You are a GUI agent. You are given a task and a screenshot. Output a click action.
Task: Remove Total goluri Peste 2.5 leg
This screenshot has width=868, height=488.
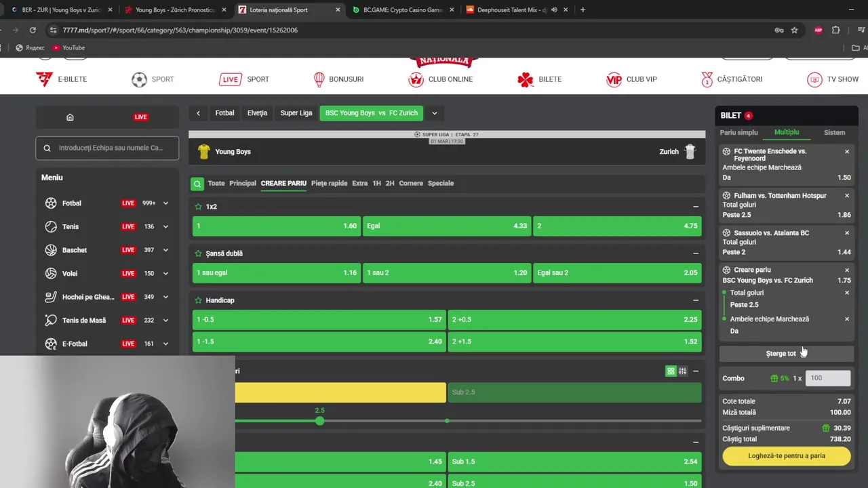point(847,293)
